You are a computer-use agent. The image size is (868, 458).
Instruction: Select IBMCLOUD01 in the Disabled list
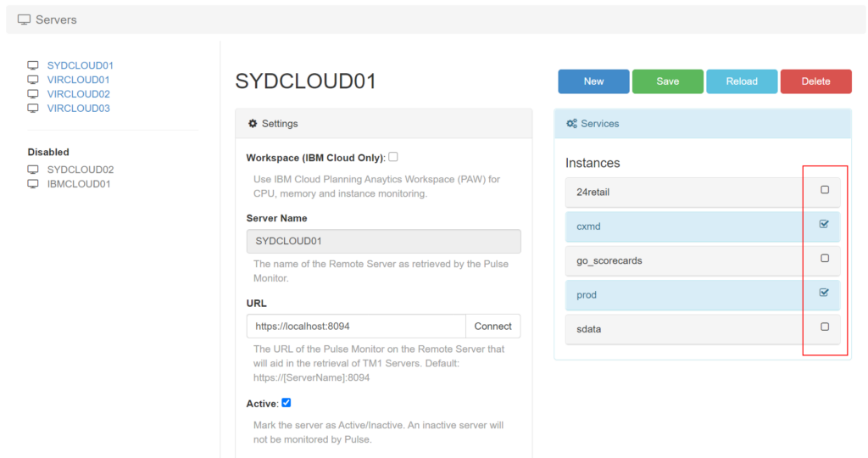tap(79, 184)
